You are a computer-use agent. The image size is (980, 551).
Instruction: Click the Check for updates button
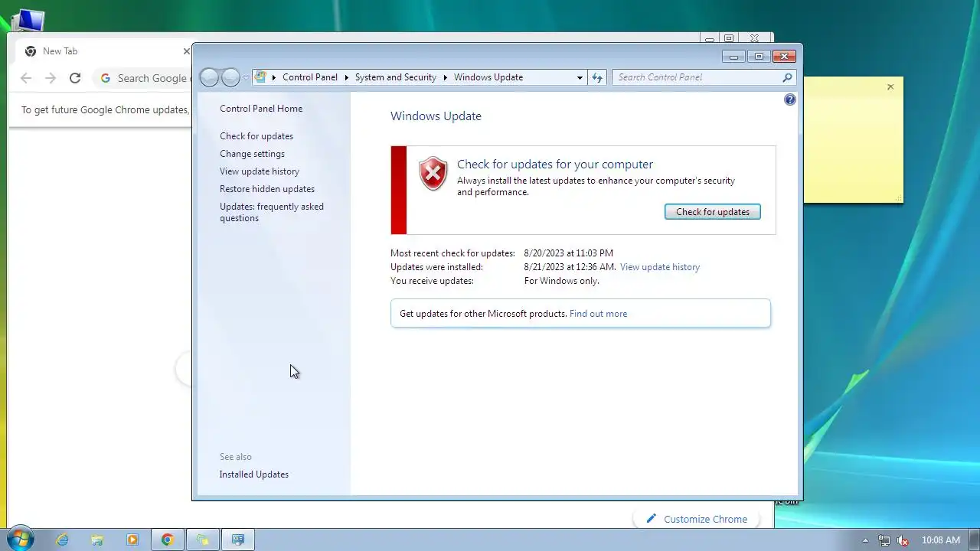(x=712, y=212)
